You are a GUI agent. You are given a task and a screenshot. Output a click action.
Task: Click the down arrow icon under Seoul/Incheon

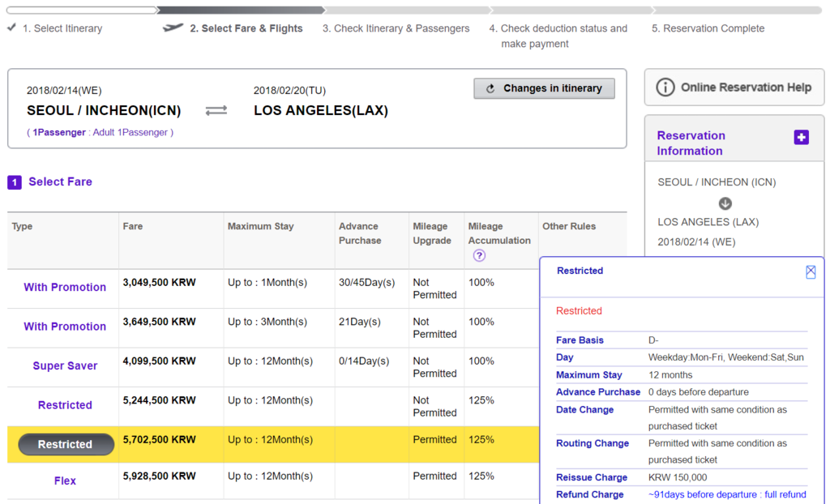point(725,203)
